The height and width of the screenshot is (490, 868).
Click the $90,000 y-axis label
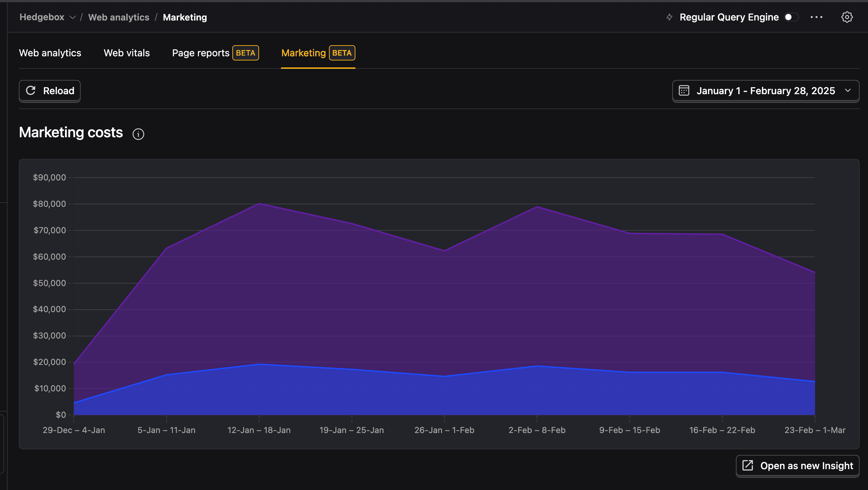(49, 178)
